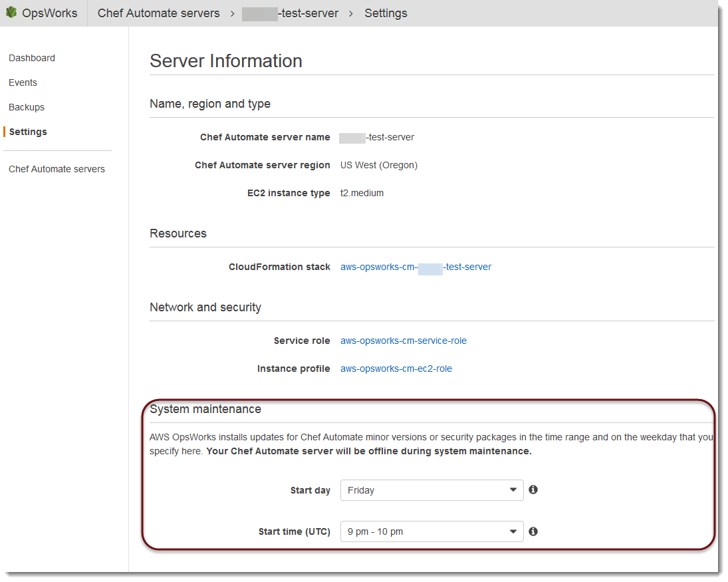This screenshot has height=582, width=728.
Task: Click the info icon beside Start time
Action: (x=533, y=531)
